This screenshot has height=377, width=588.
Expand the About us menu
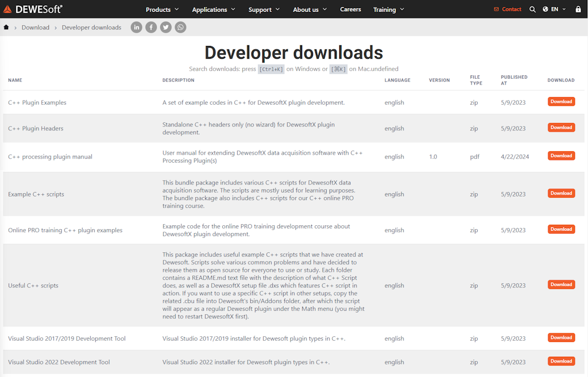[310, 9]
